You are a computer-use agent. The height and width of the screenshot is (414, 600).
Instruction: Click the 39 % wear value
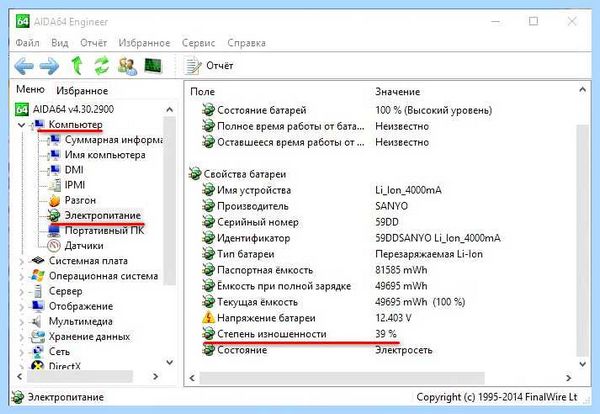click(386, 334)
